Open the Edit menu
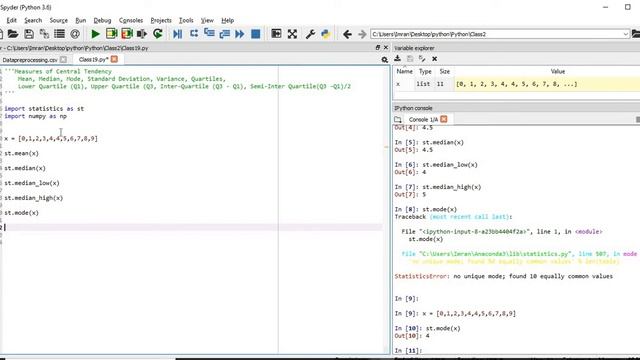The height and width of the screenshot is (360, 640). tap(11, 20)
